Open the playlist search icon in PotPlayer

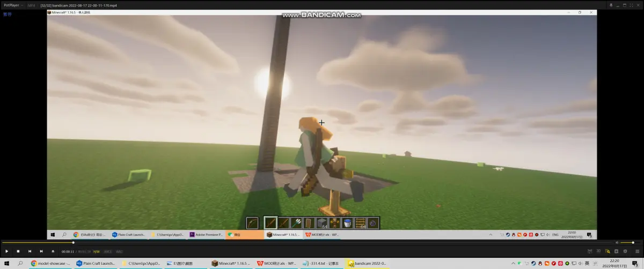click(x=608, y=251)
